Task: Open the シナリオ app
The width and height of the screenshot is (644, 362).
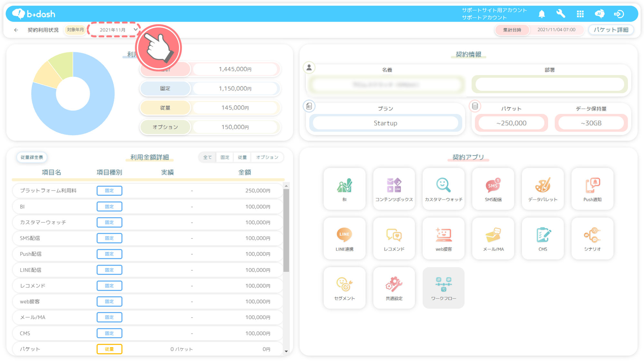Action: pos(592,238)
